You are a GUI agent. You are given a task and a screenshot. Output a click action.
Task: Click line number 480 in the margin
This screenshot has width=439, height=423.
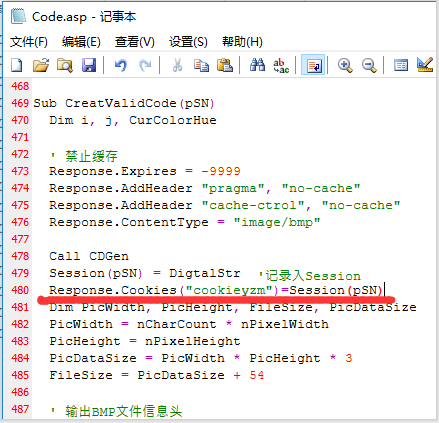pyautogui.click(x=20, y=290)
